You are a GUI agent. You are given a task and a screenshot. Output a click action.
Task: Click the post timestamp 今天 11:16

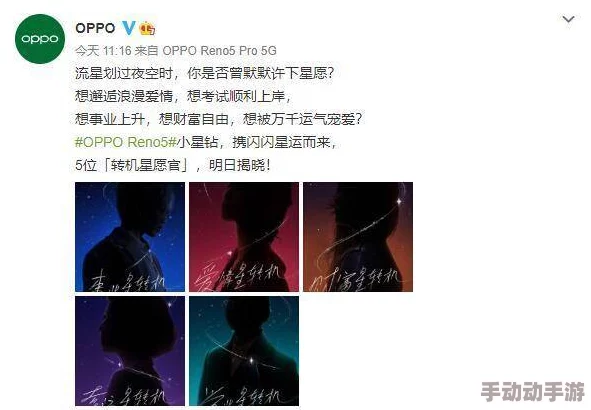103,50
